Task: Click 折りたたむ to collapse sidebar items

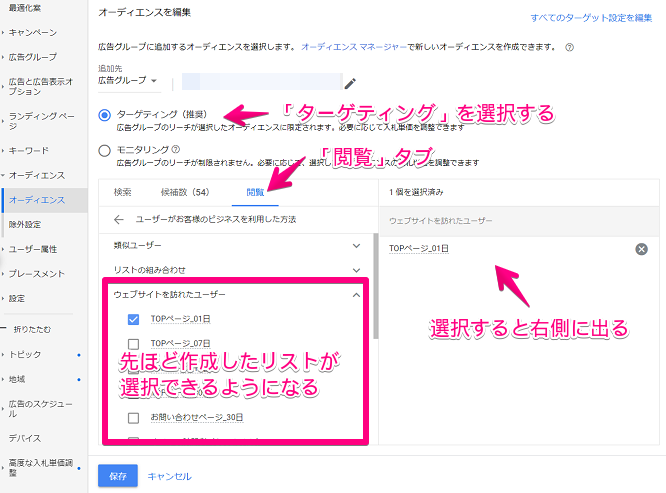Action: (32, 329)
